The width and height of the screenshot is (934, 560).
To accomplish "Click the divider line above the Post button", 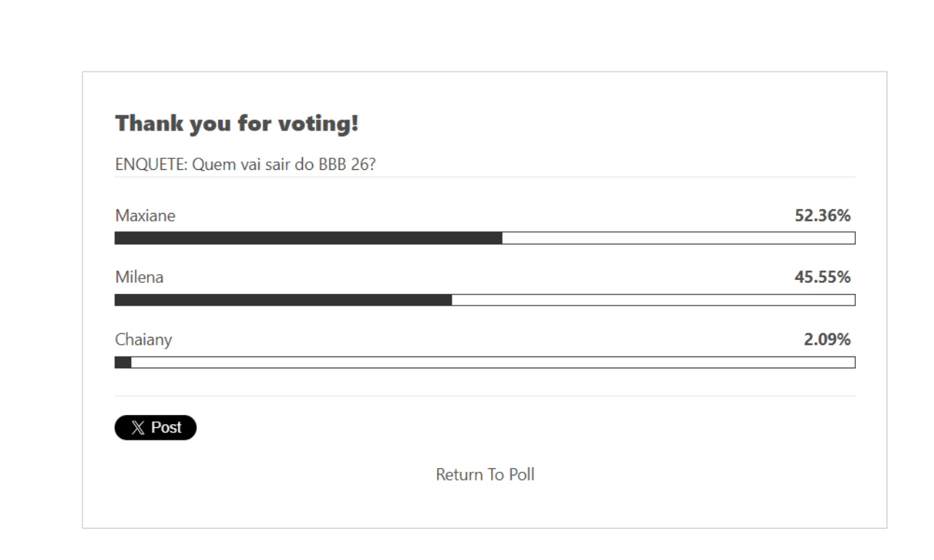I will coord(485,396).
